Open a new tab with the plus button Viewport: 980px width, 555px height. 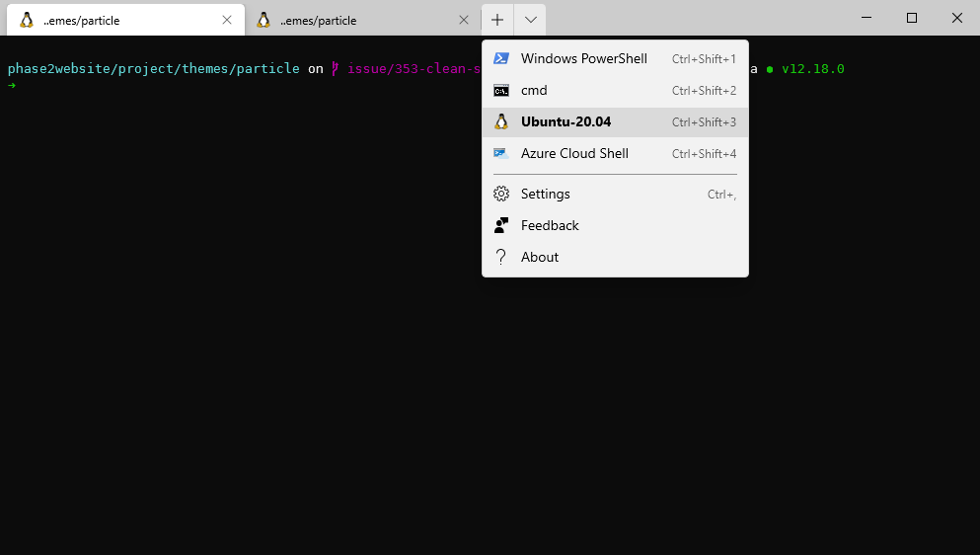[497, 20]
